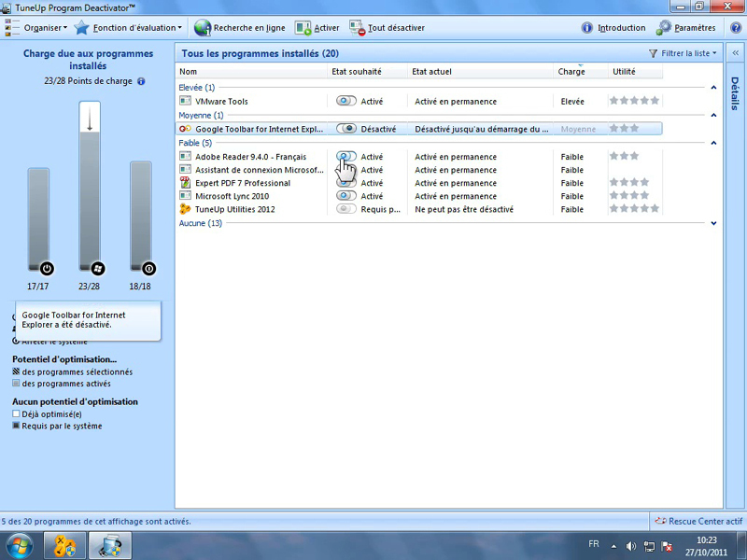Rate VMware Tools using its stars

(x=634, y=101)
